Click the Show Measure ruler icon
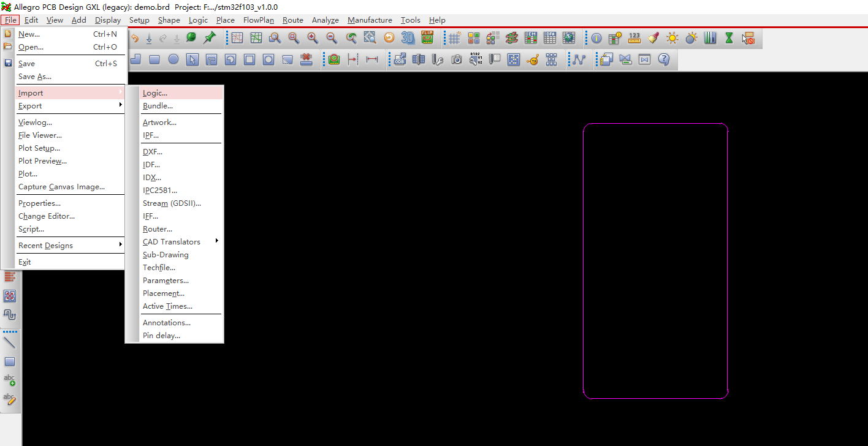 coord(634,38)
